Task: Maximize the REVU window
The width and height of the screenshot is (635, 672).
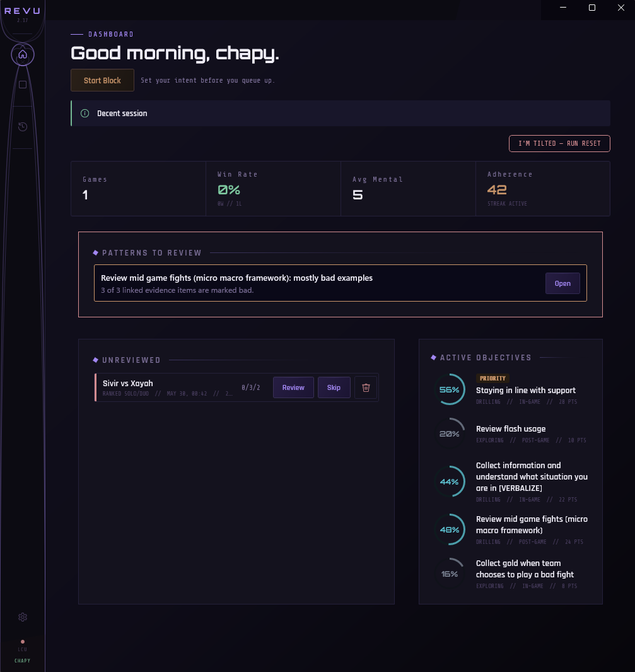Action: (591, 8)
